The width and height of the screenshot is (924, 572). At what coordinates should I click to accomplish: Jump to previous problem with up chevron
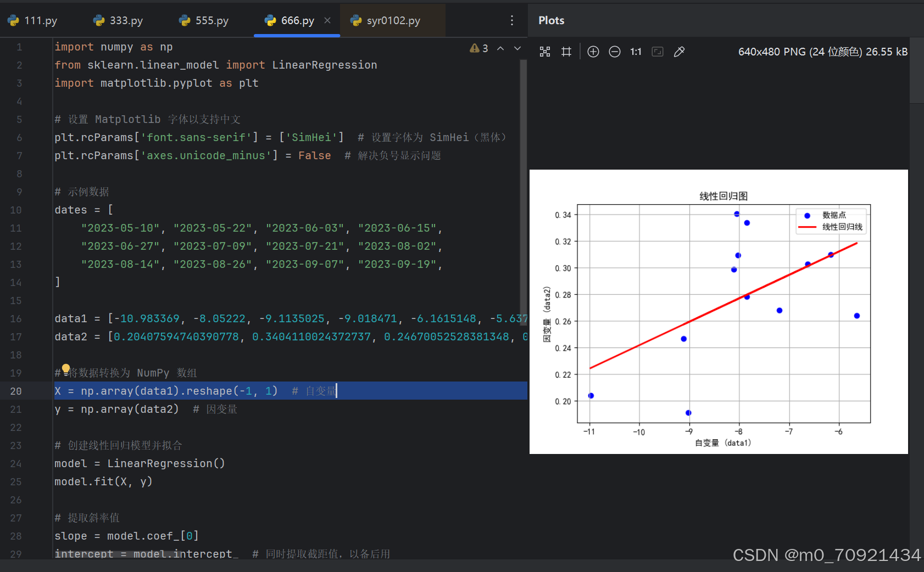[x=500, y=48]
